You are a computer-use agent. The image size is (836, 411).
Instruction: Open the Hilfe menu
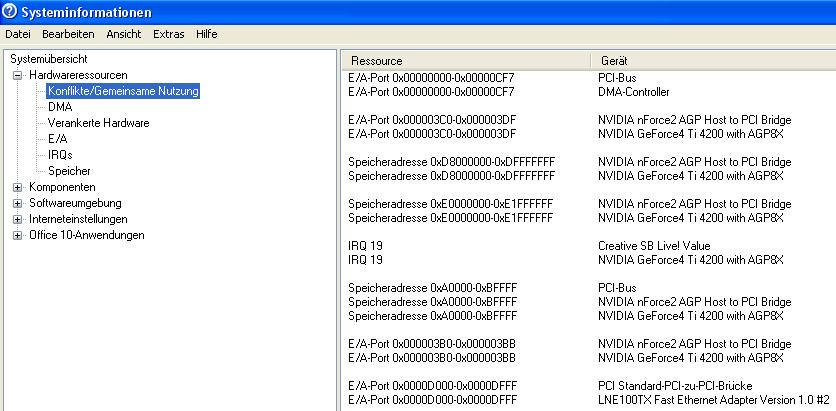point(206,34)
